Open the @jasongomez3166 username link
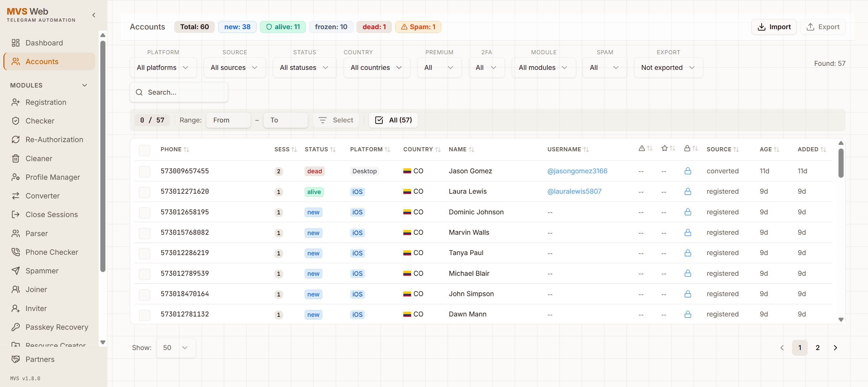This screenshot has height=387, width=868. pyautogui.click(x=577, y=171)
